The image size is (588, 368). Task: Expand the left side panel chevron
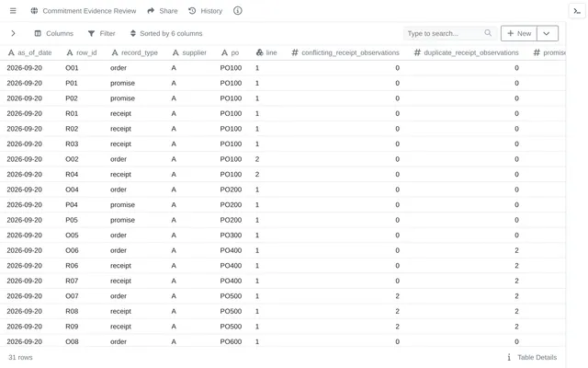coord(13,33)
